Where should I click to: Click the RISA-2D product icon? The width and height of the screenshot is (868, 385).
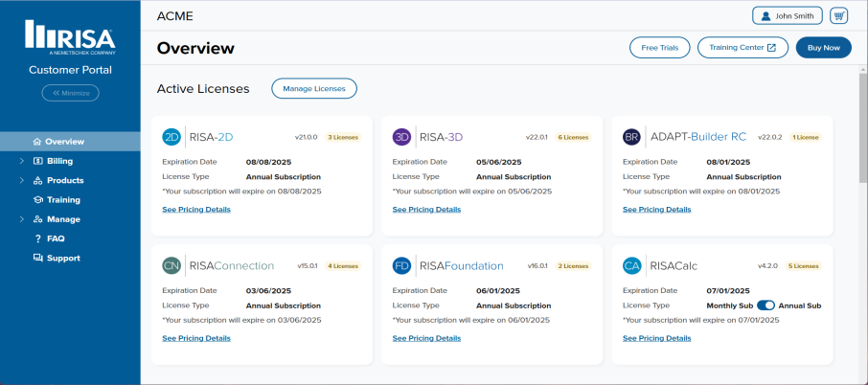(171, 137)
